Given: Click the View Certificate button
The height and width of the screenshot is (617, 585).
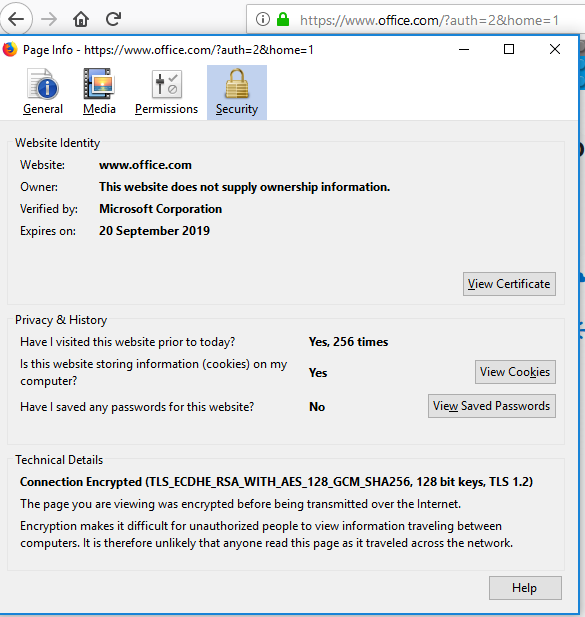Looking at the screenshot, I should click(509, 284).
